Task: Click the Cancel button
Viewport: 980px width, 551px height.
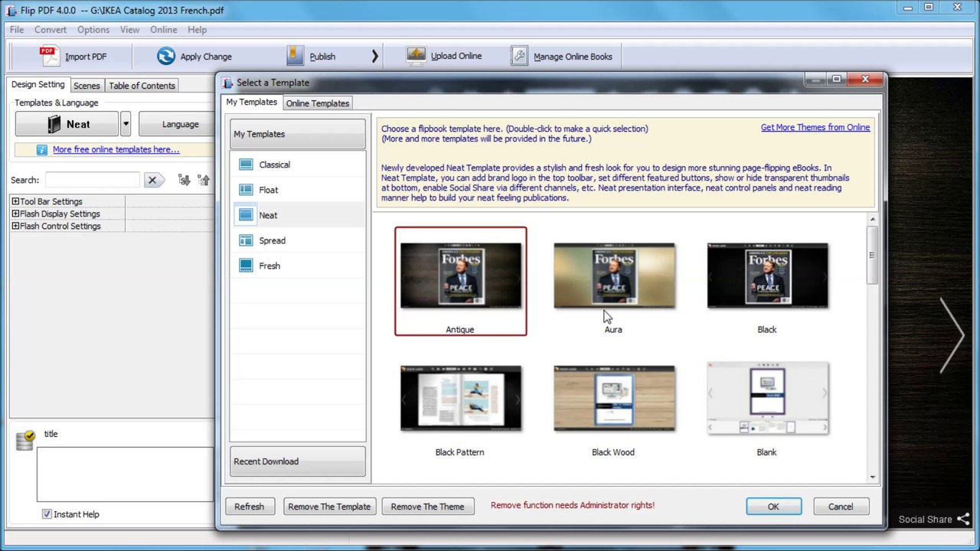Action: click(840, 507)
